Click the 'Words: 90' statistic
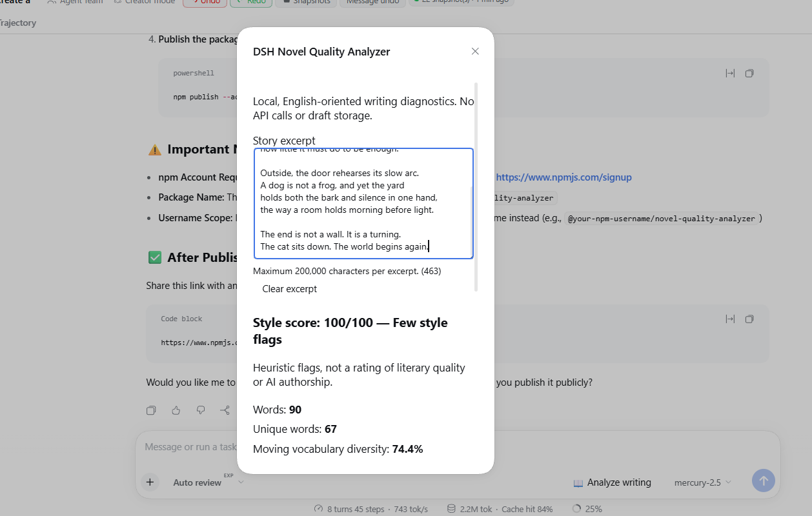 (x=277, y=410)
